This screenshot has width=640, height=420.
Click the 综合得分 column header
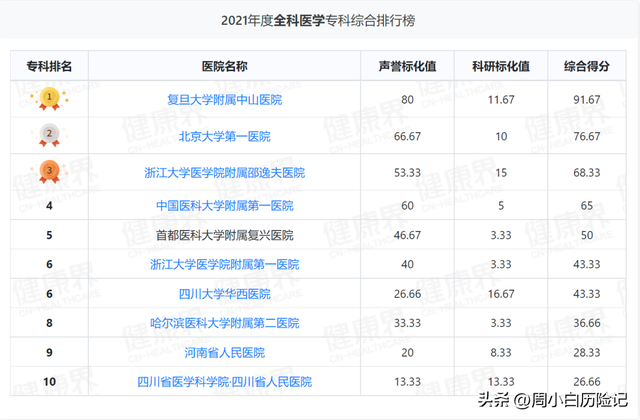pyautogui.click(x=587, y=66)
